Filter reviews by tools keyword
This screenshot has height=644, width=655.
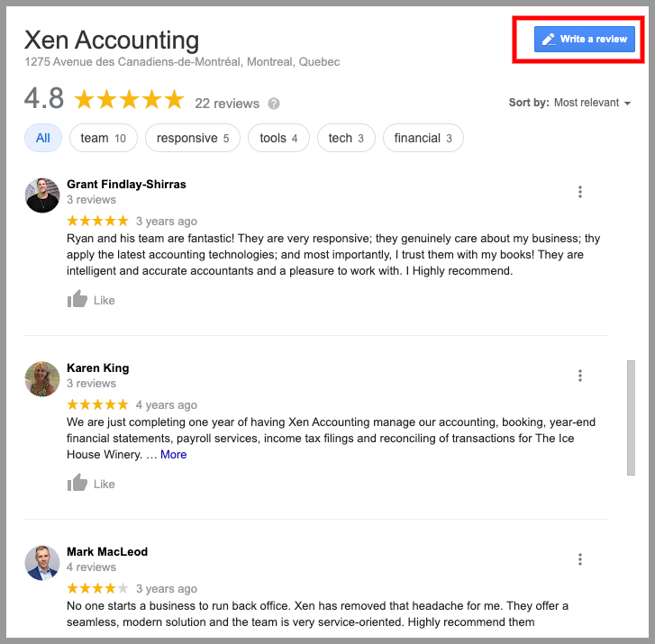[278, 138]
